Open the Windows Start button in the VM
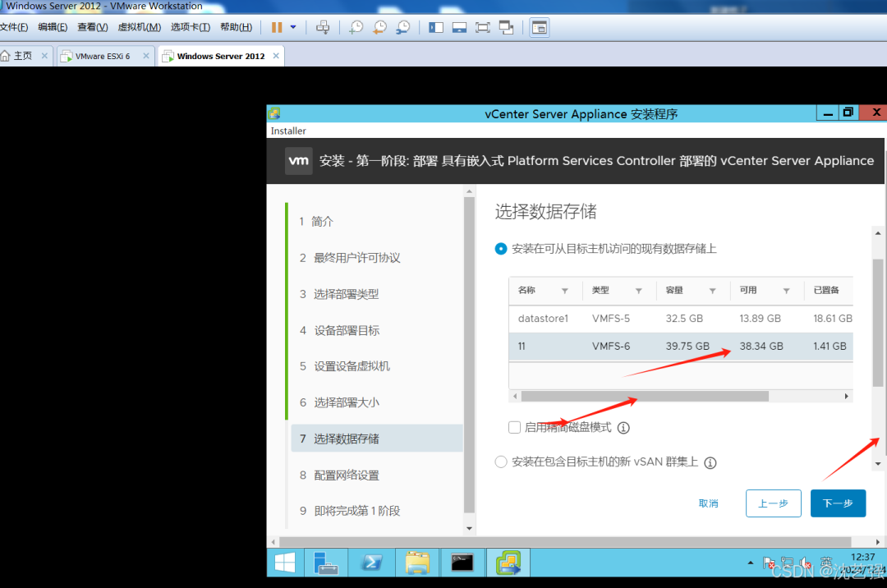887x588 pixels. click(284, 563)
